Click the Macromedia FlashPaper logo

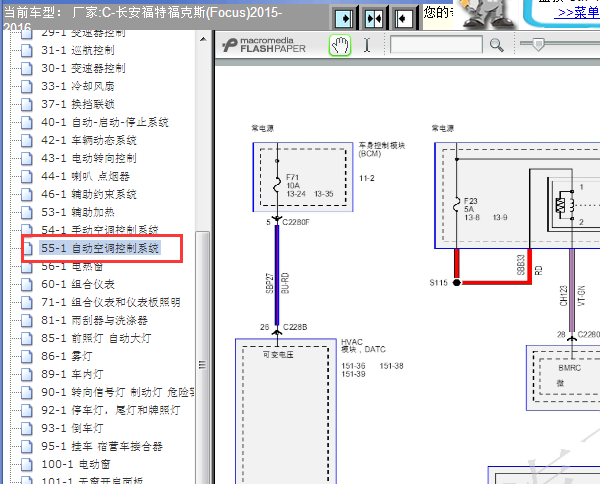pyautogui.click(x=264, y=45)
